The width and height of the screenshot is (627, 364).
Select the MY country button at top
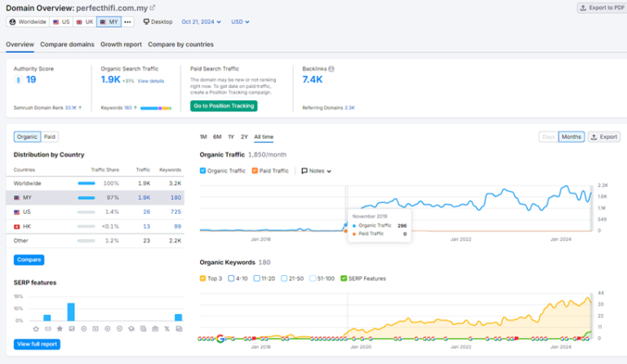[109, 22]
